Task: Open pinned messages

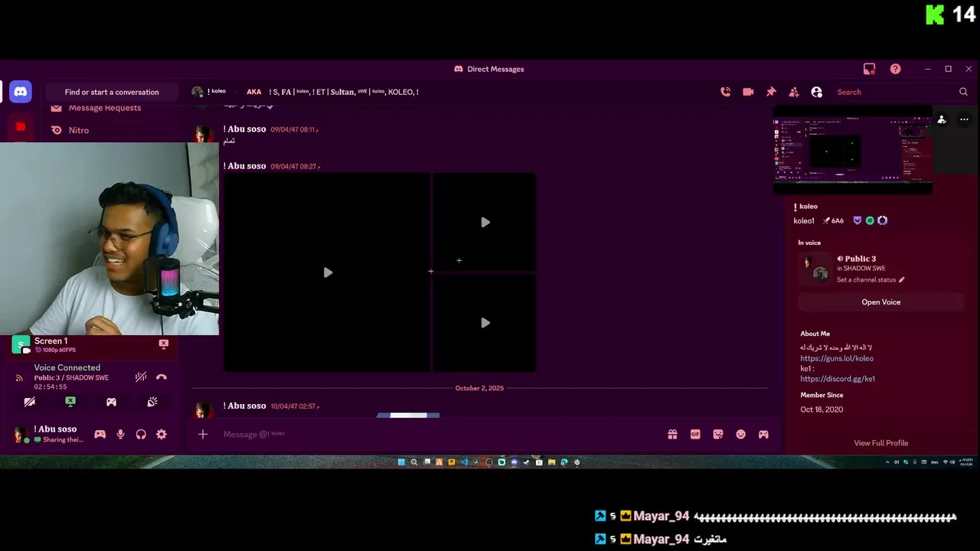Action: 771,92
